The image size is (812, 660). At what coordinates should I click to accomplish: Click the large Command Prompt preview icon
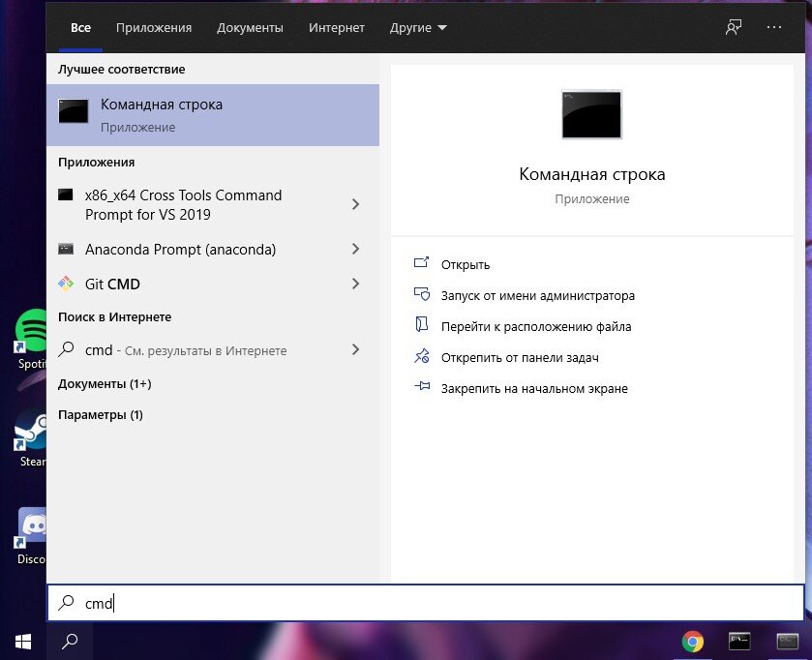591,114
